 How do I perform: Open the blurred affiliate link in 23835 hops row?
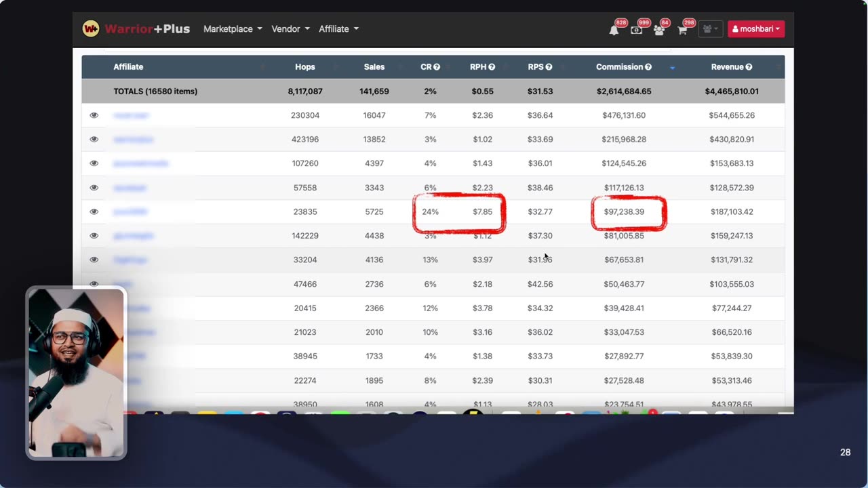pos(130,211)
